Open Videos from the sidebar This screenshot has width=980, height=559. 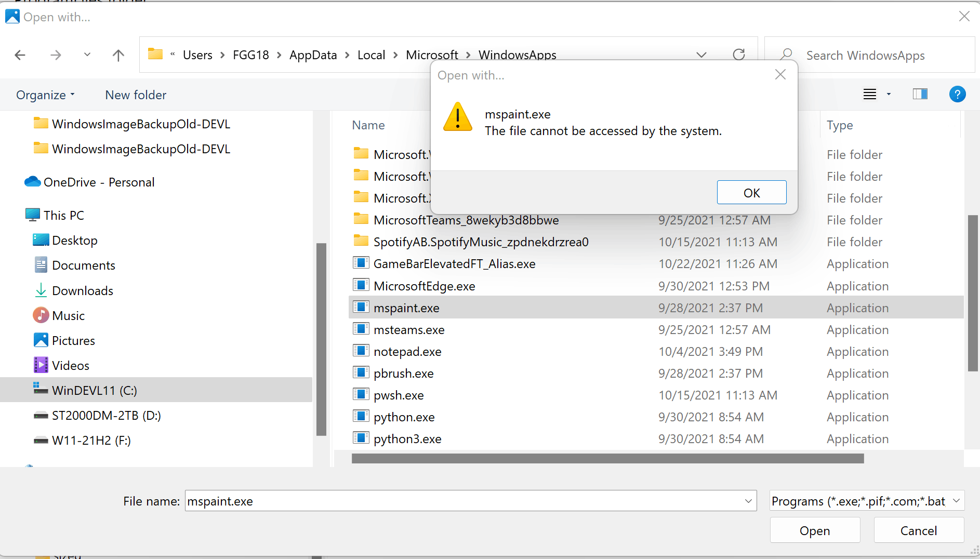tap(61, 366)
